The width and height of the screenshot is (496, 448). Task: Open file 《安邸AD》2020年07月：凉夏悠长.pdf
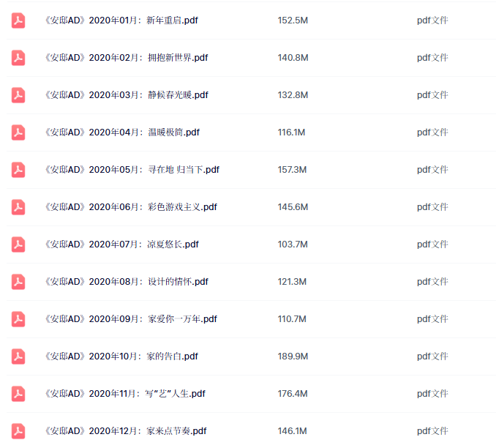point(121,244)
